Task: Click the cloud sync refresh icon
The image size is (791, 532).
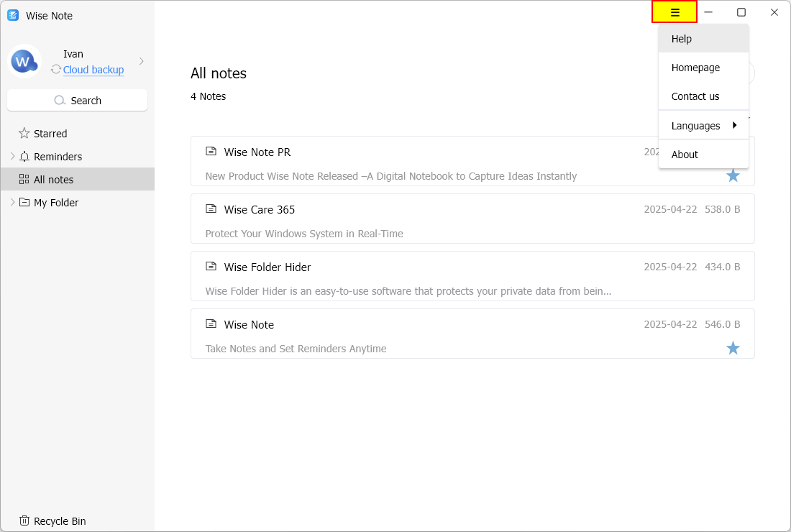Action: [x=56, y=69]
